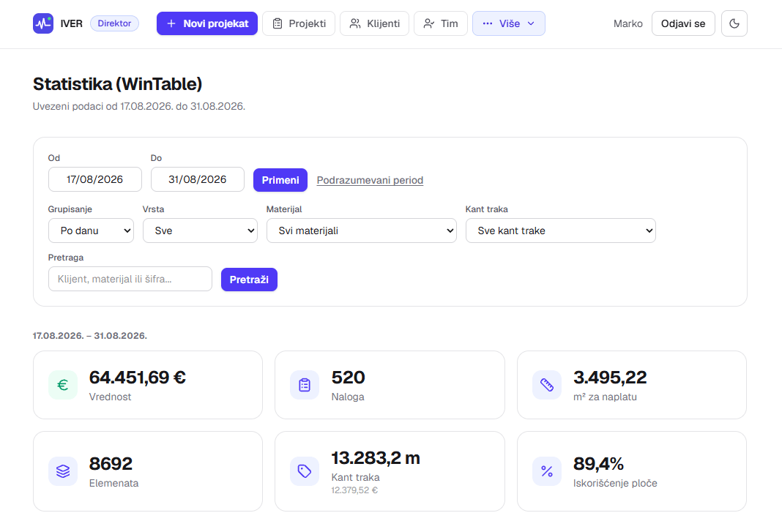Click the 8692 Elemenata value
Viewport: 782px width, 532px height.
pyautogui.click(x=111, y=464)
